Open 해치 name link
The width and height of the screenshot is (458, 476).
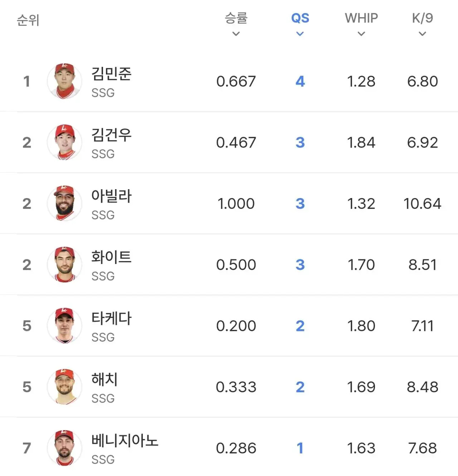pos(104,379)
